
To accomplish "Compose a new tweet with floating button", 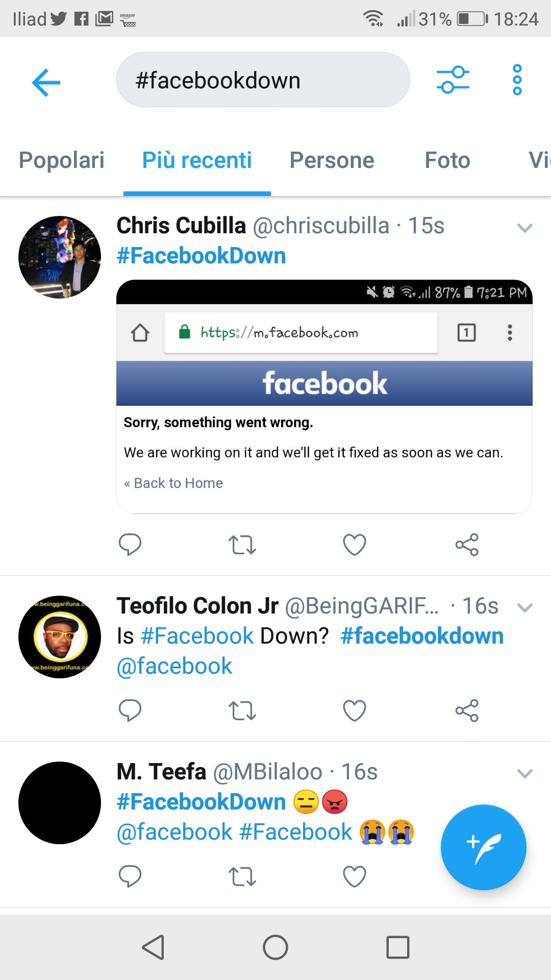I will pos(483,847).
